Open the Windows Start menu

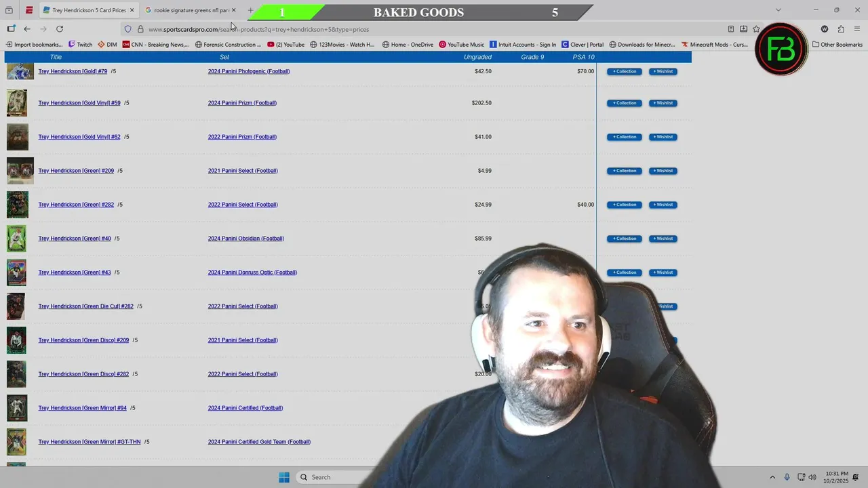point(284,477)
